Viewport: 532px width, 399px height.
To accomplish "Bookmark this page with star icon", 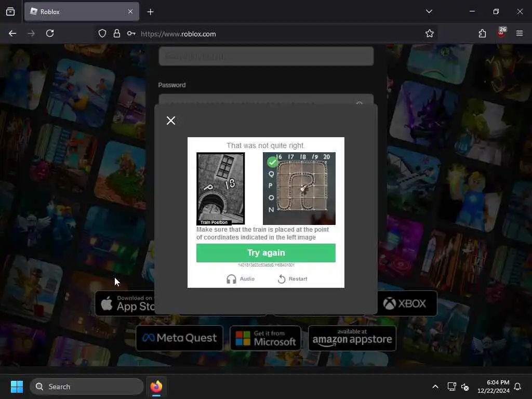I will [430, 34].
